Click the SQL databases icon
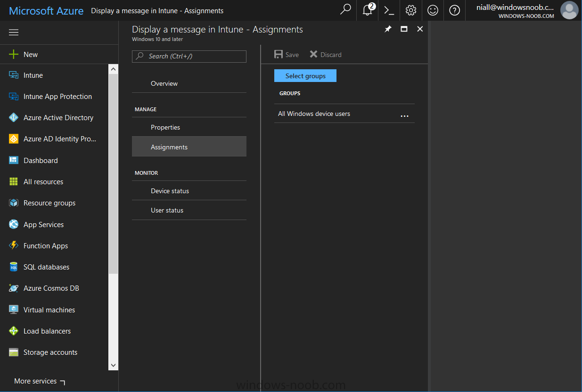Screen dimensions: 582x392 [x=14, y=267]
